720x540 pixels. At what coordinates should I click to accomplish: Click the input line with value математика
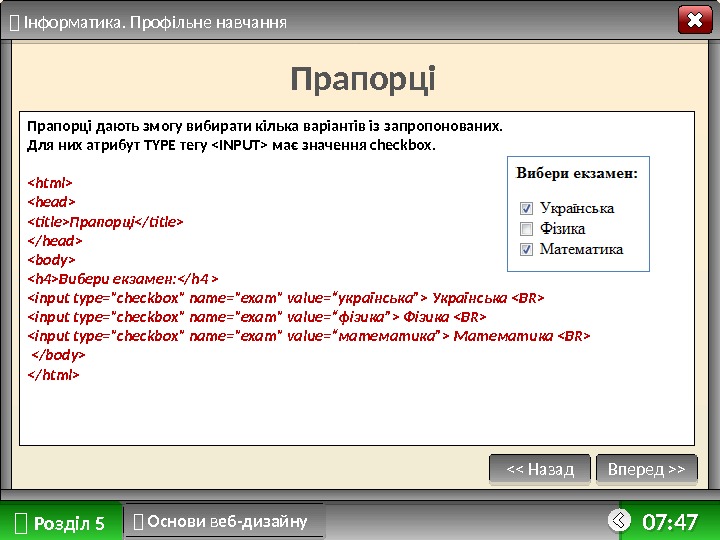309,336
